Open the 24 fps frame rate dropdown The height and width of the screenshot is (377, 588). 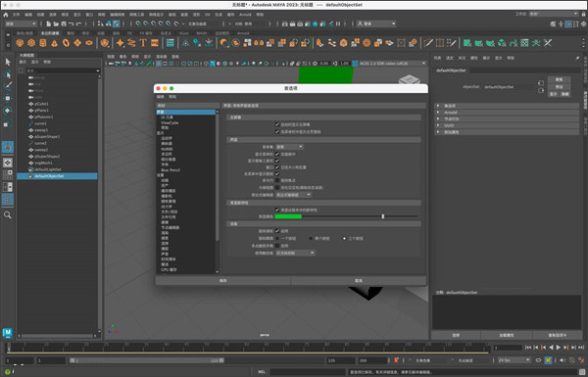(514, 360)
